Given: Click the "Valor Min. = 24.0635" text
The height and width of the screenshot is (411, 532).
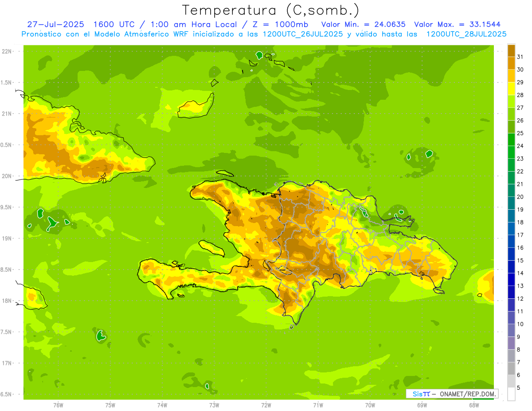Looking at the screenshot, I should (364, 24).
